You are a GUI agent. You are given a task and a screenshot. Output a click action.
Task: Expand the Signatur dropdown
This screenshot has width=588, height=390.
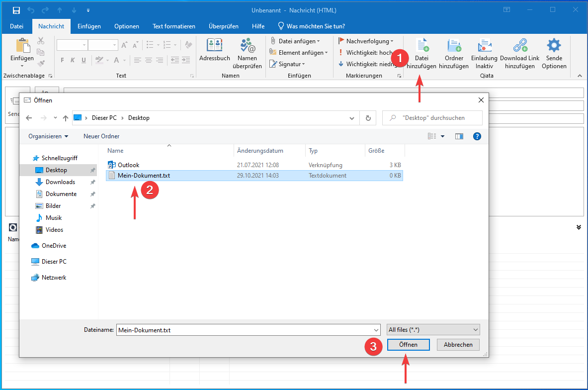[x=287, y=64]
